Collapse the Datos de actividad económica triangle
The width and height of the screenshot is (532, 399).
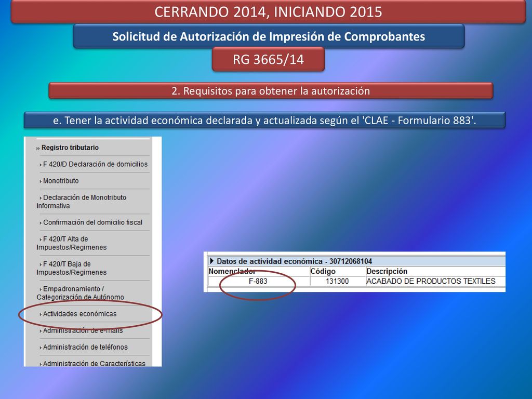tap(212, 261)
